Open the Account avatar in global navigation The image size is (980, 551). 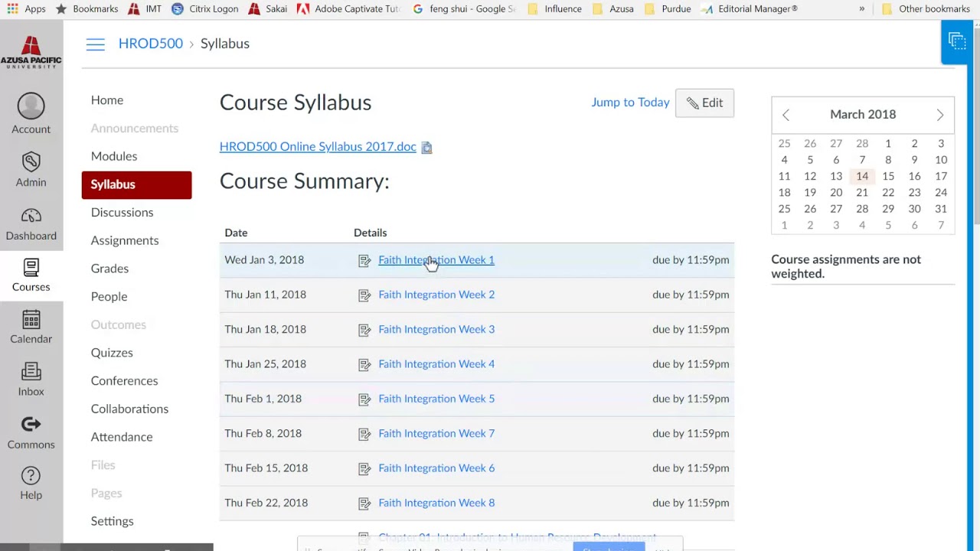tap(31, 107)
